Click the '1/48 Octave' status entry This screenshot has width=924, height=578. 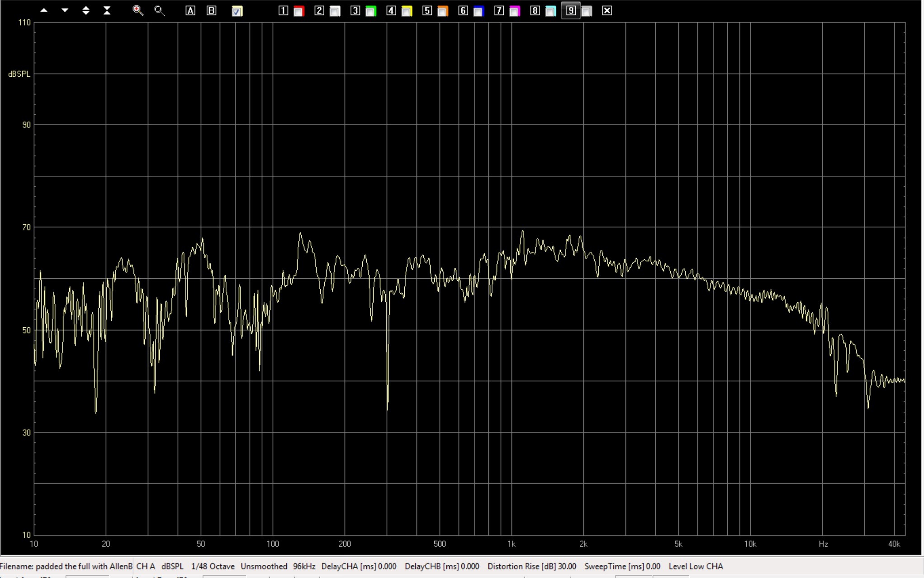pos(213,566)
